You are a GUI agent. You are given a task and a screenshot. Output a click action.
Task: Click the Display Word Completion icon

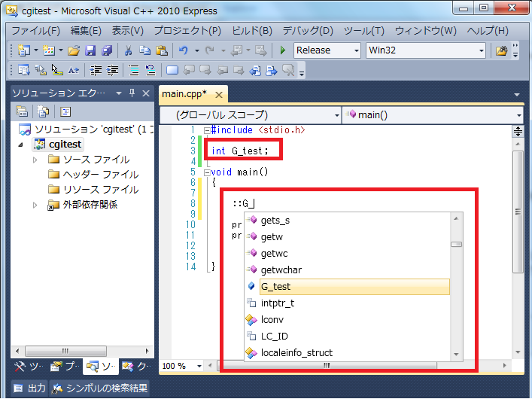tap(74, 70)
